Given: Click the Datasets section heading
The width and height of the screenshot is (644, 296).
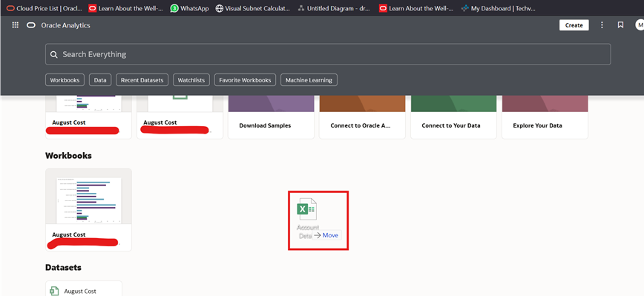Looking at the screenshot, I should click(63, 267).
